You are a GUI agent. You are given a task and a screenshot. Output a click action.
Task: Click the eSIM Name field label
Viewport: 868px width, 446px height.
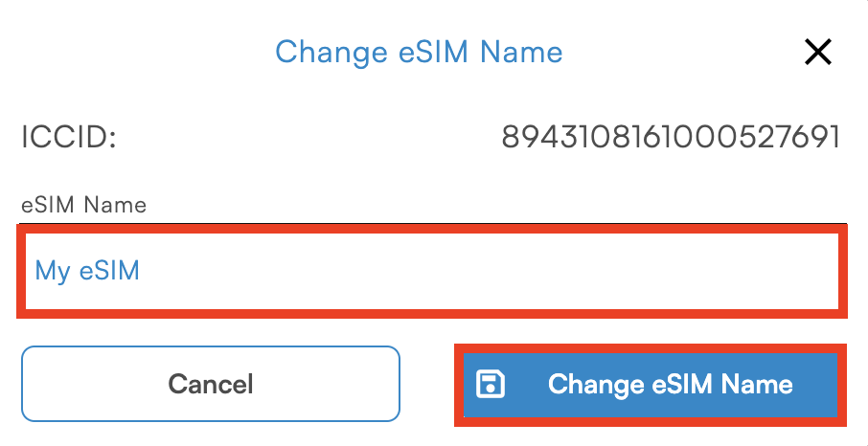pyautogui.click(x=83, y=205)
